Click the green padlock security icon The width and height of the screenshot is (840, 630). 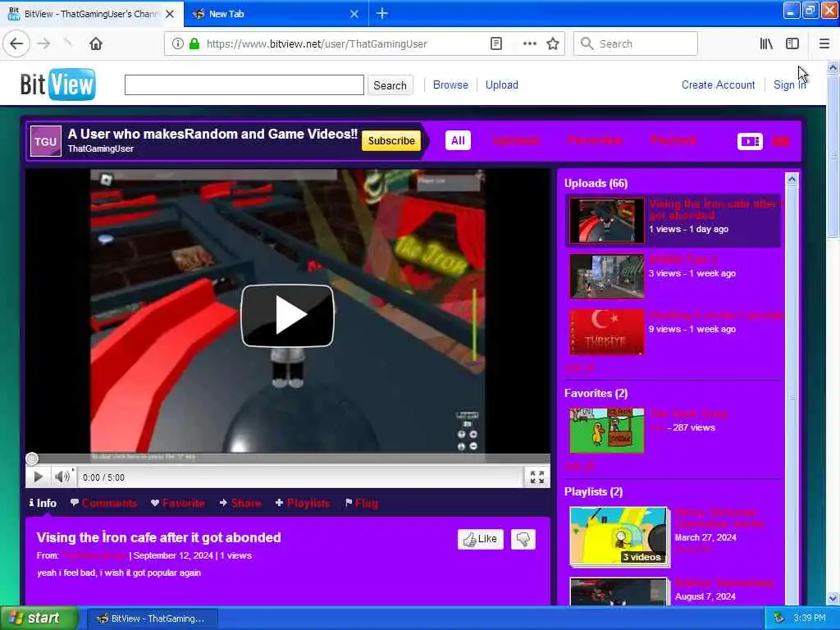[194, 43]
